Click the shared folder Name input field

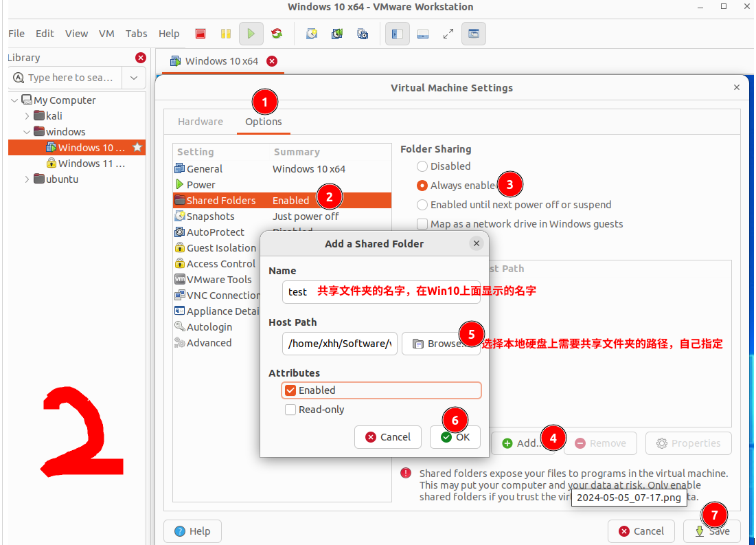[381, 292]
